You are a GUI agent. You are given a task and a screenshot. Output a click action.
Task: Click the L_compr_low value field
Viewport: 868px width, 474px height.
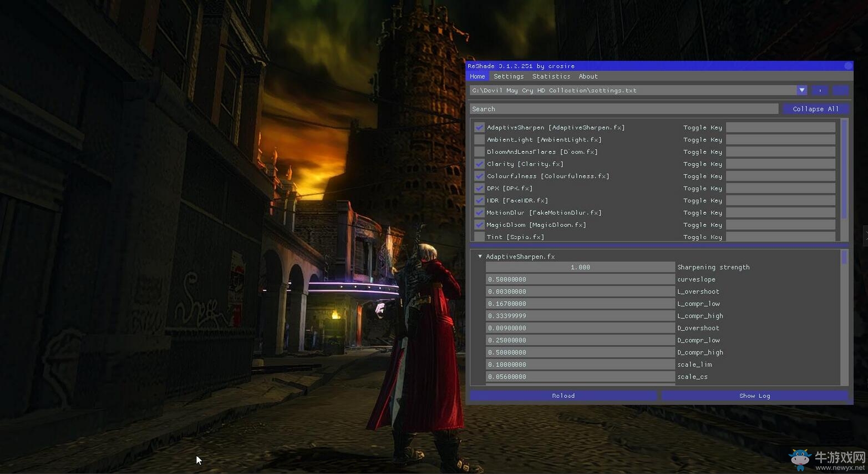(580, 304)
